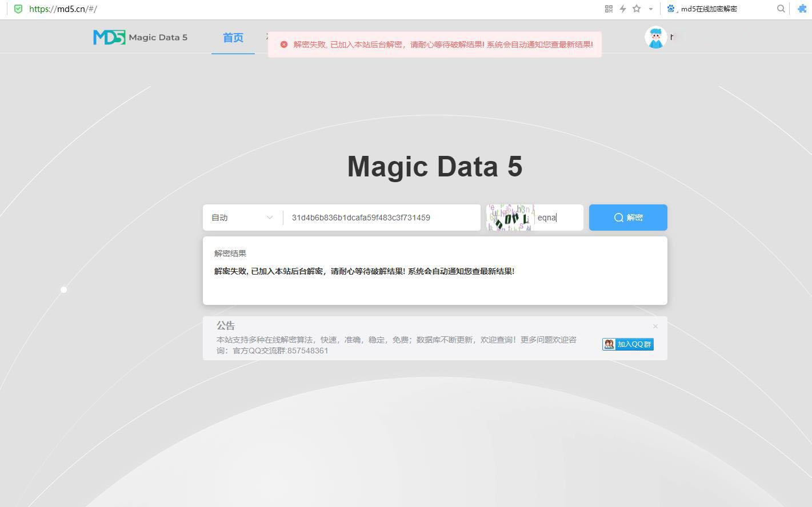Viewport: 812px width, 507px height.
Task: Click the captcha code input field
Action: click(558, 218)
